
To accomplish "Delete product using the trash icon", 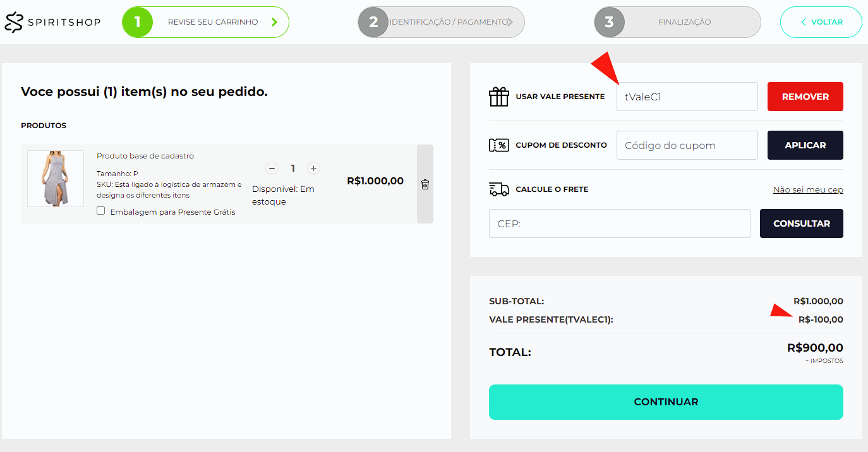I will (425, 184).
